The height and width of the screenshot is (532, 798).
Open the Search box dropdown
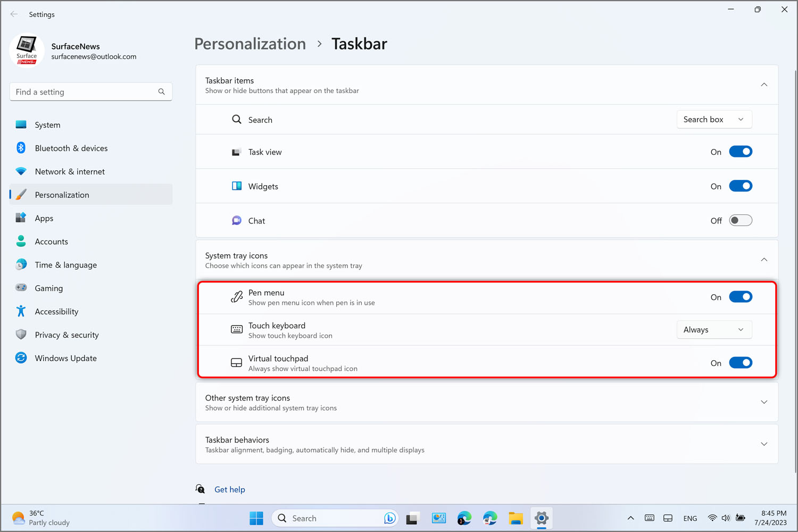[713, 120]
